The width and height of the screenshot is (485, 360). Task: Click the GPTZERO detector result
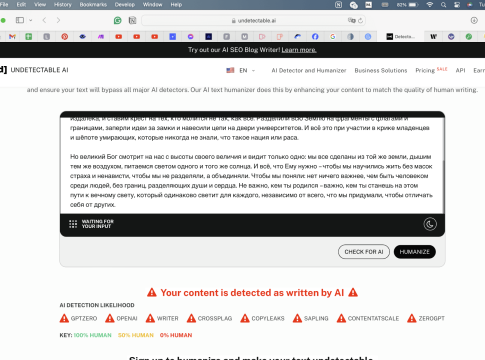78,318
